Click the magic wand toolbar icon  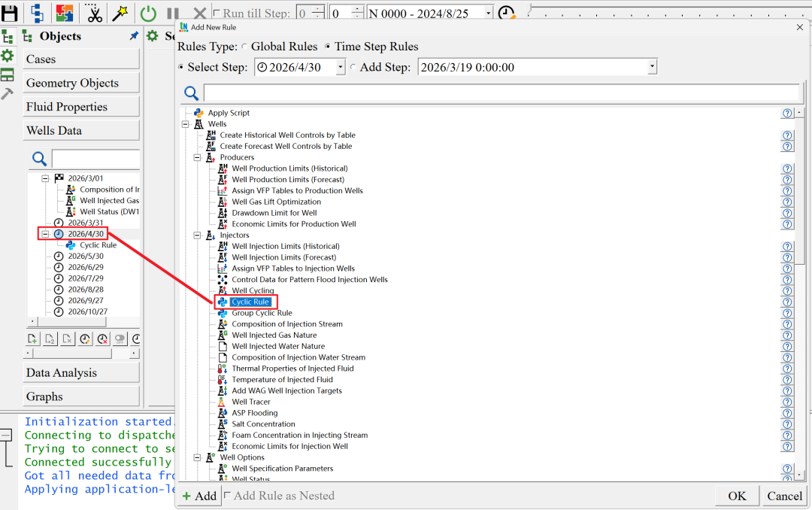(x=120, y=13)
